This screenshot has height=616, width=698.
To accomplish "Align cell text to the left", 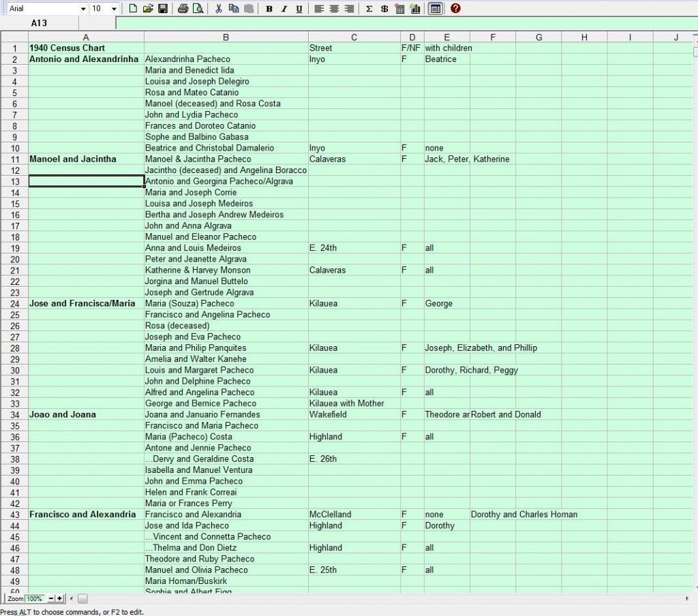I will [319, 9].
